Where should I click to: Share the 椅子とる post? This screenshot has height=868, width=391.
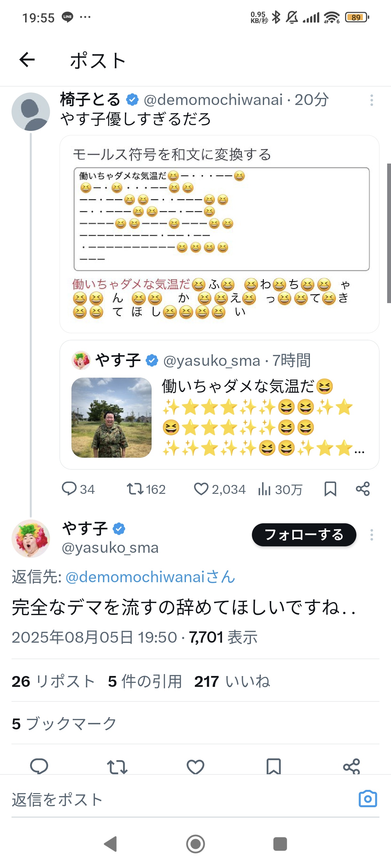click(x=363, y=489)
